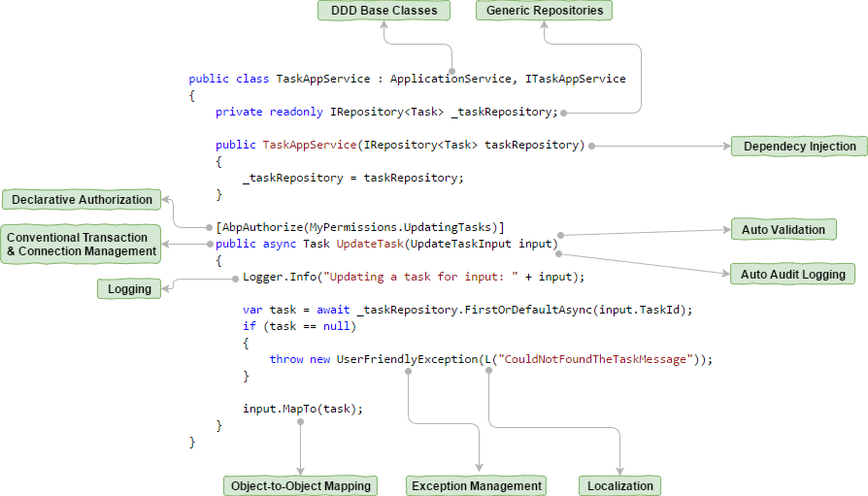
Task: Click the Logging label box
Action: [x=129, y=288]
